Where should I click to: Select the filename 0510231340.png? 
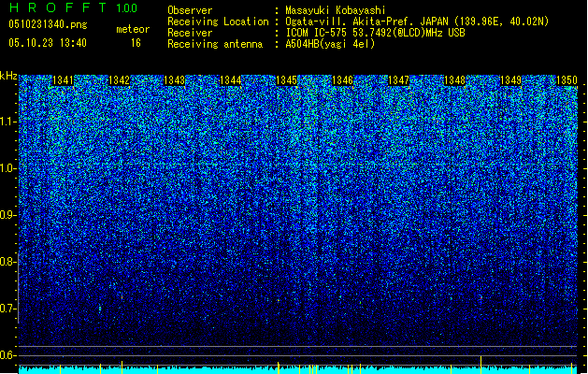click(x=48, y=24)
